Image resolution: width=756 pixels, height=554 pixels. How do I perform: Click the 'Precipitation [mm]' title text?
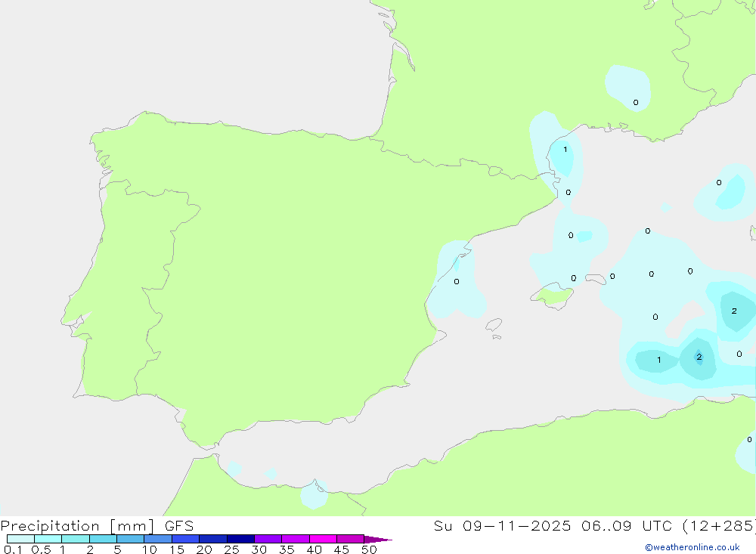[x=77, y=526]
